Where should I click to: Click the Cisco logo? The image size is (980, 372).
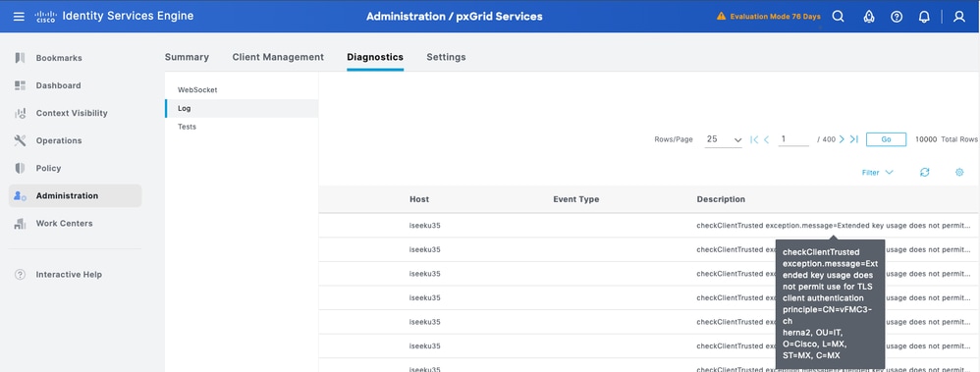(45, 17)
